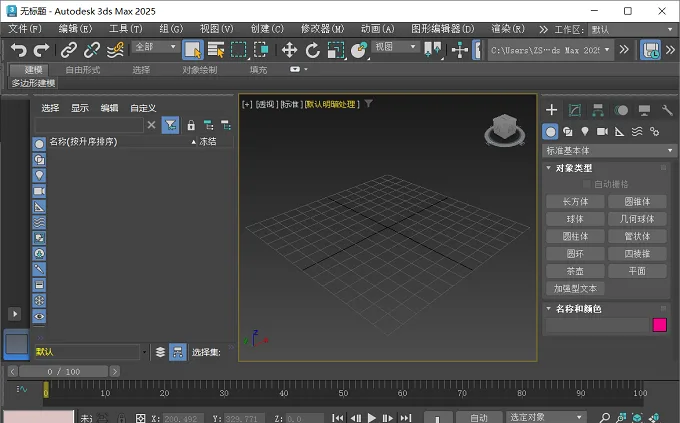The height and width of the screenshot is (423, 680).
Task: Open the 标准基本体 dropdown
Action: [x=609, y=151]
